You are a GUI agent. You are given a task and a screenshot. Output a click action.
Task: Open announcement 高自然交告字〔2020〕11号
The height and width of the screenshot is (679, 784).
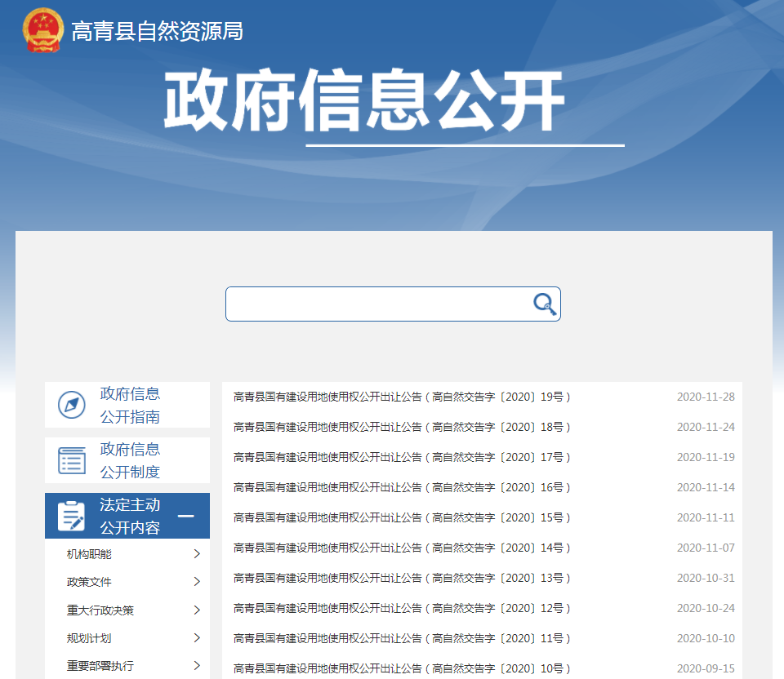(x=402, y=638)
